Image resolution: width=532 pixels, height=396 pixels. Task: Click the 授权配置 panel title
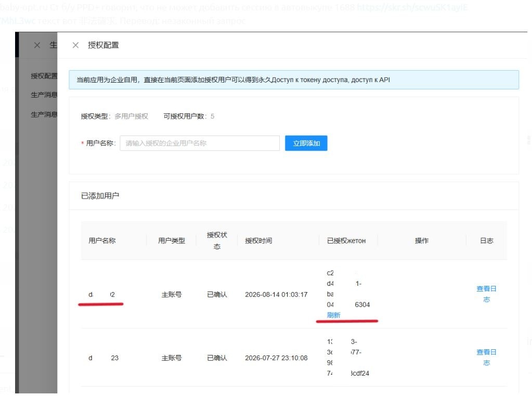(103, 45)
